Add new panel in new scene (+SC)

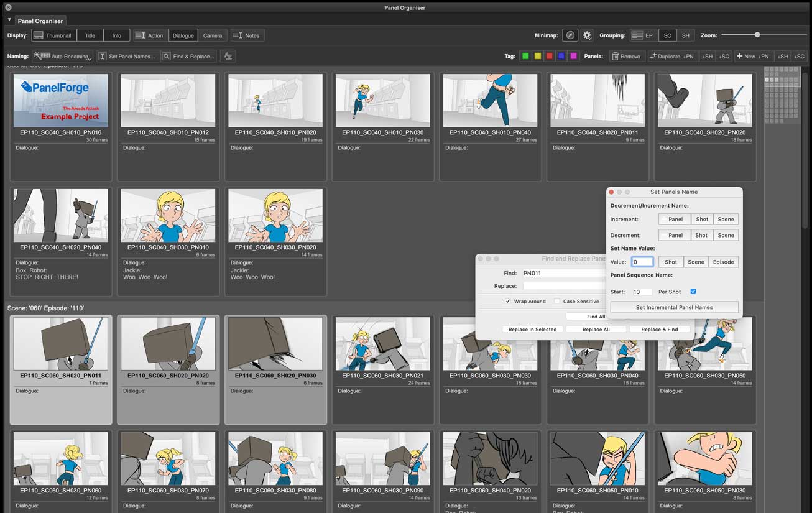coord(799,56)
